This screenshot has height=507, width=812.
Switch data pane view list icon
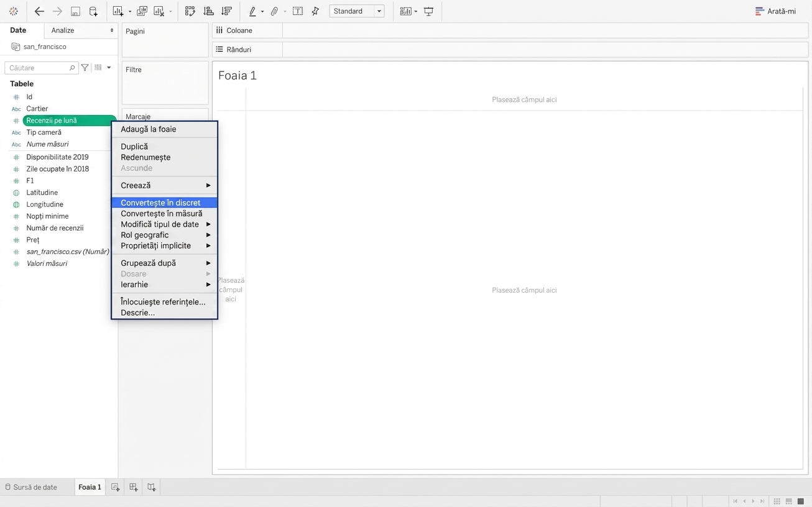coord(98,68)
